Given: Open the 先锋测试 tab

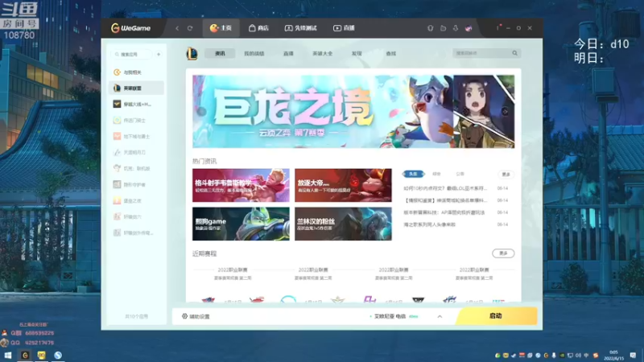Looking at the screenshot, I should pyautogui.click(x=300, y=28).
